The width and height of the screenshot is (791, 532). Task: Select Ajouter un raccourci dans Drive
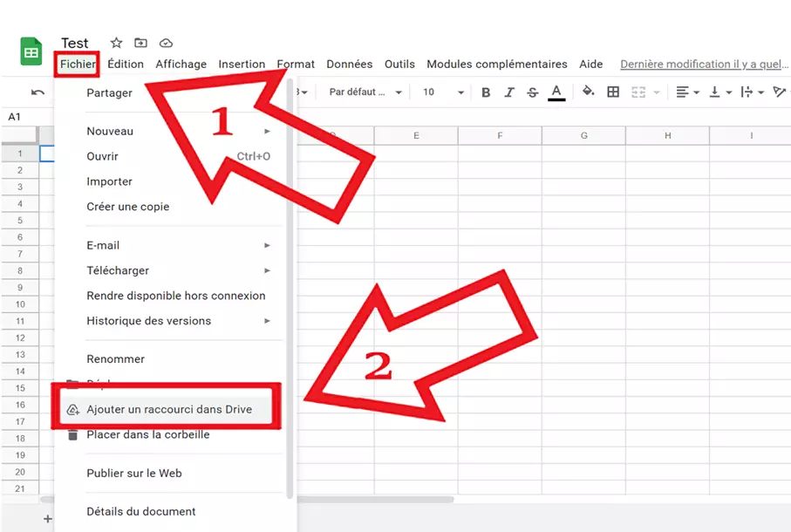[166, 409]
